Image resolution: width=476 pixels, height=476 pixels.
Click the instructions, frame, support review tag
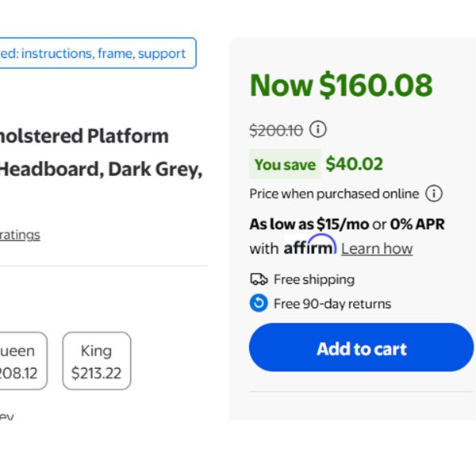(98, 53)
